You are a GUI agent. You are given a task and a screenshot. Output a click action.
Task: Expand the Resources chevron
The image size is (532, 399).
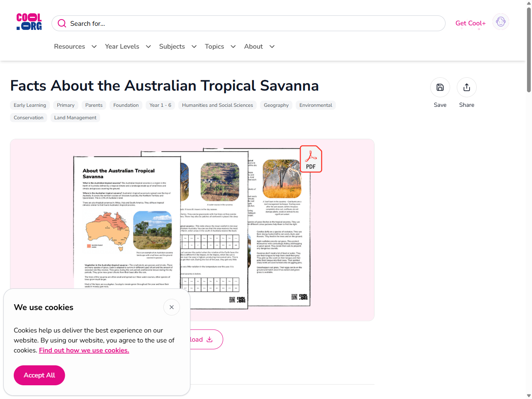click(x=94, y=47)
